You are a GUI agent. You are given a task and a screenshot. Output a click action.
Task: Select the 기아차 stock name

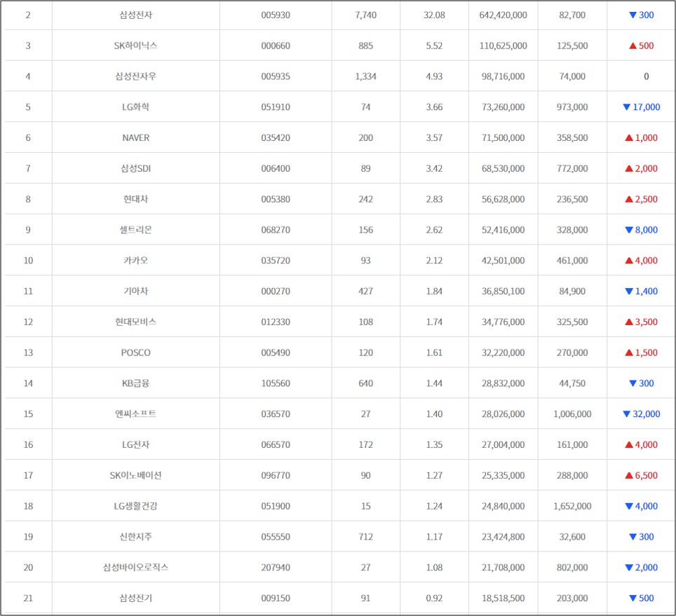pyautogui.click(x=135, y=292)
